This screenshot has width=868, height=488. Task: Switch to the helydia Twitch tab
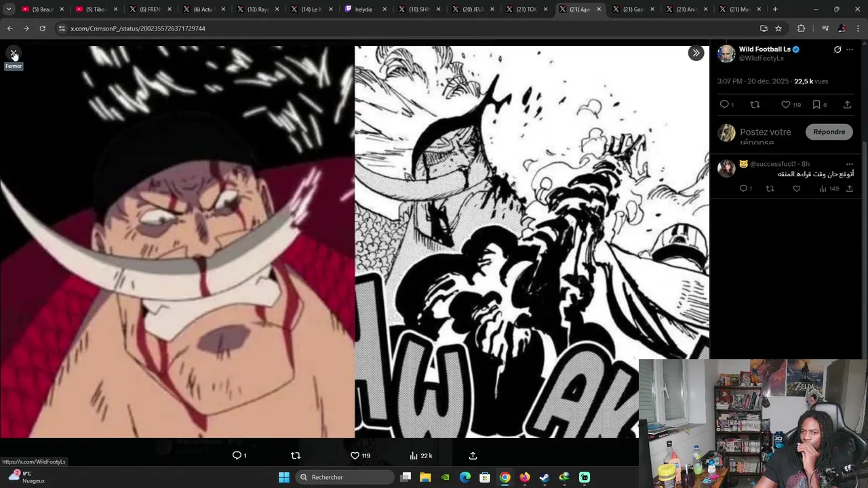point(366,9)
